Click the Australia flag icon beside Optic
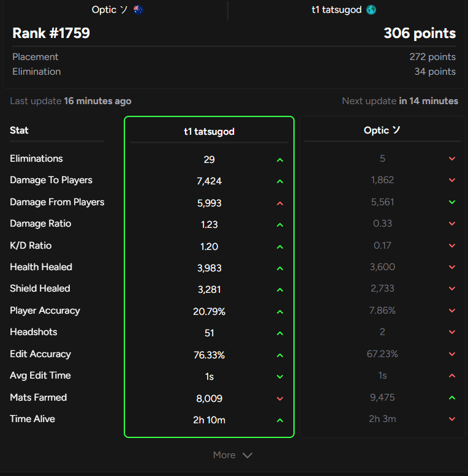 138,10
